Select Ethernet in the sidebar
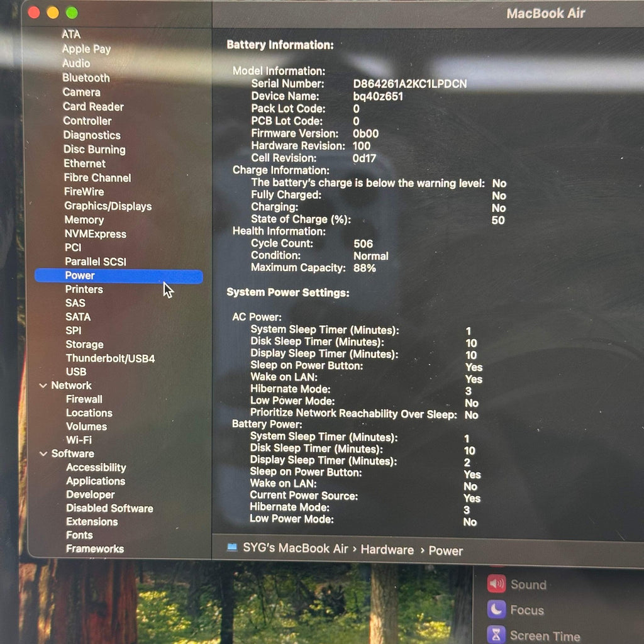The width and height of the screenshot is (644, 644). point(85,164)
